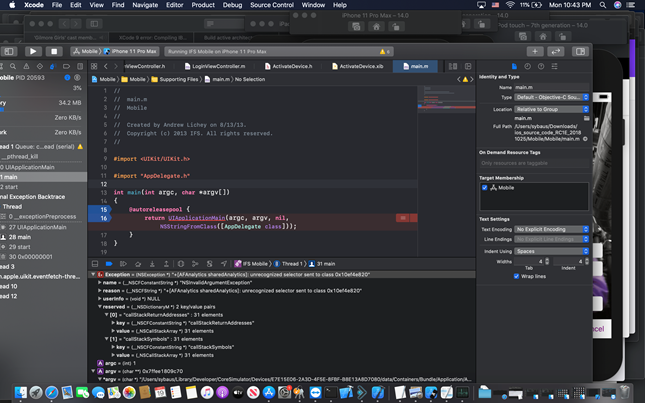The height and width of the screenshot is (403, 645).
Task: Click the iPhone 11 Pro Max destination
Action: coord(130,51)
